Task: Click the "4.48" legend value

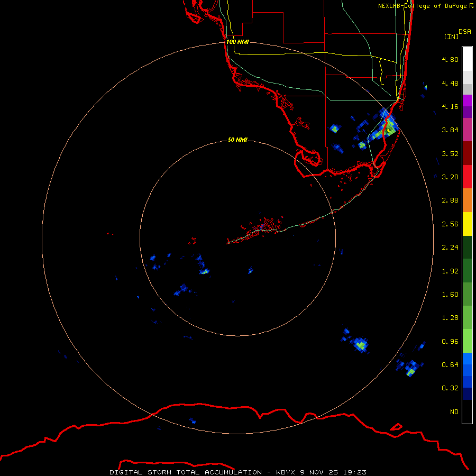Action: [x=450, y=83]
